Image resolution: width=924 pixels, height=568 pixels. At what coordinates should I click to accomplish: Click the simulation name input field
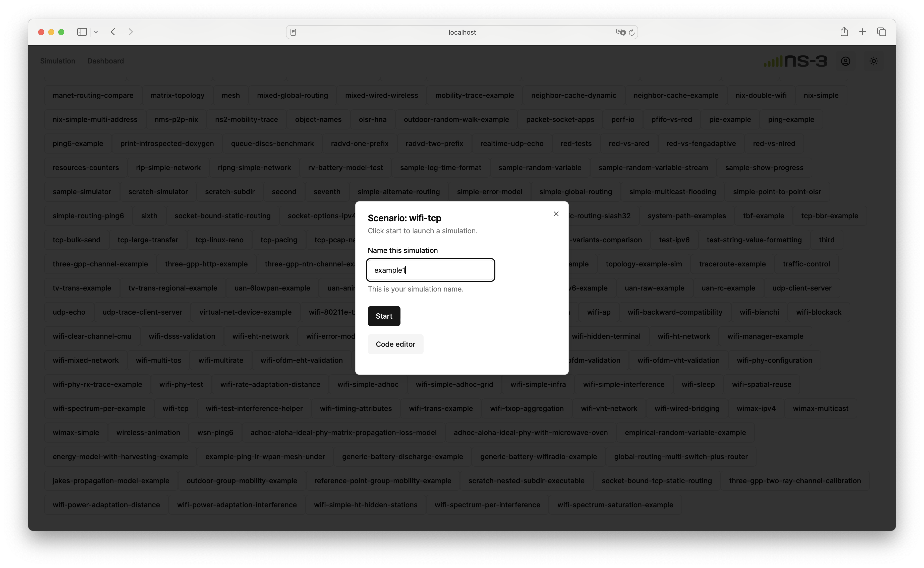pyautogui.click(x=430, y=270)
